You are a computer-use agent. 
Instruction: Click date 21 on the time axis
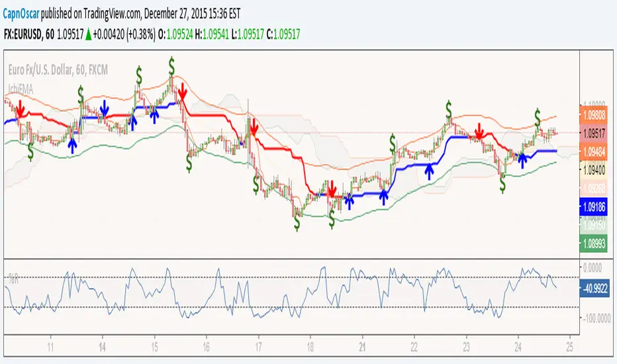click(362, 347)
